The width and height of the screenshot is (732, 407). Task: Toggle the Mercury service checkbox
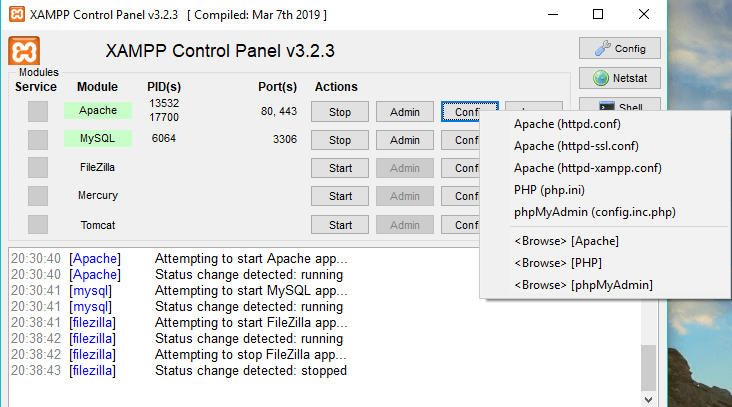pyautogui.click(x=38, y=195)
